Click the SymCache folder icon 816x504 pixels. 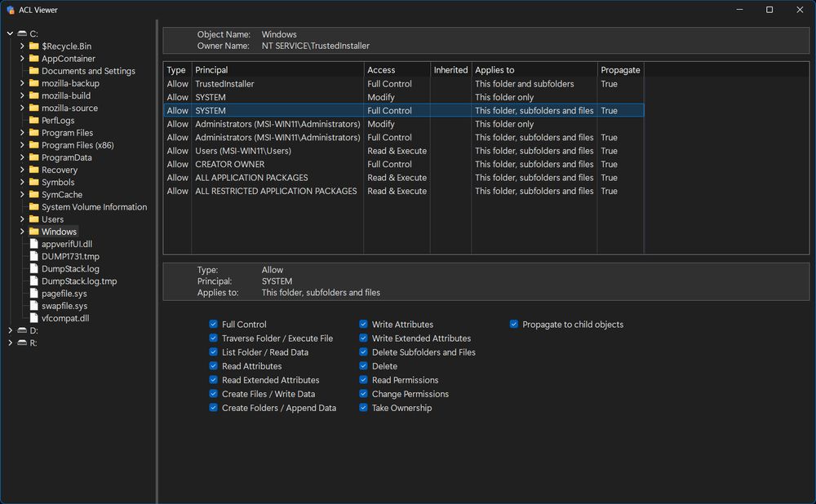(x=33, y=195)
